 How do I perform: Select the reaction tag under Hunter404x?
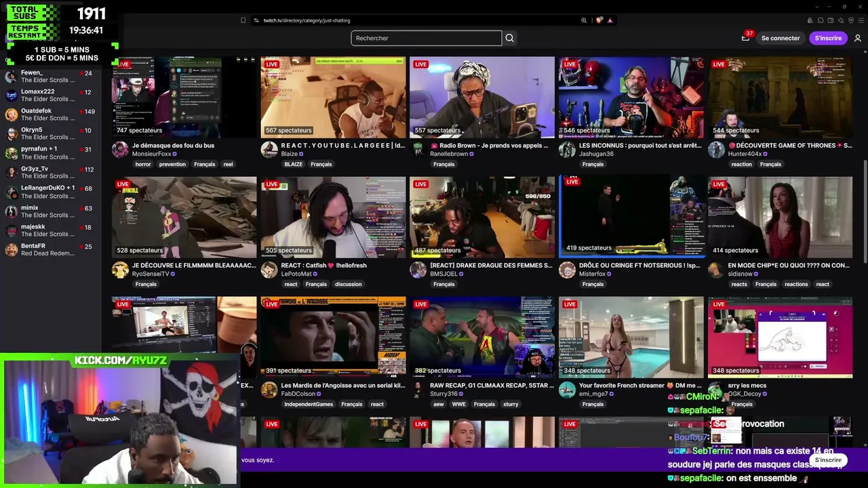point(741,164)
